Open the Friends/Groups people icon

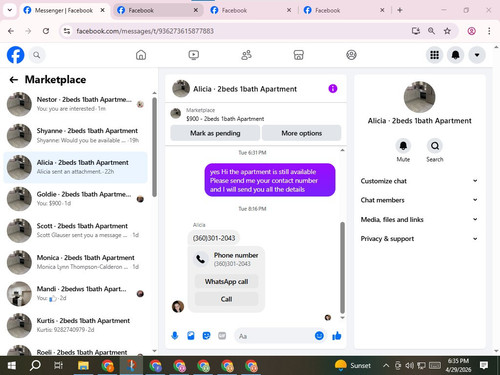[x=246, y=55]
